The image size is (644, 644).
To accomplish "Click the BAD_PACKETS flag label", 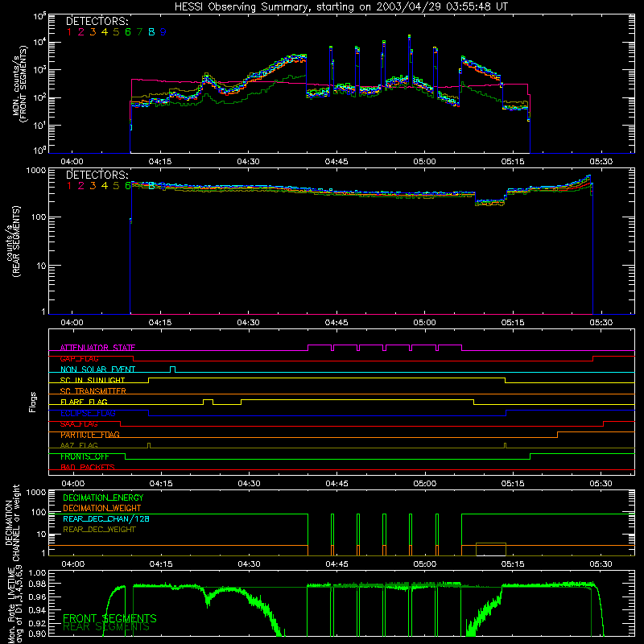I will (88, 468).
